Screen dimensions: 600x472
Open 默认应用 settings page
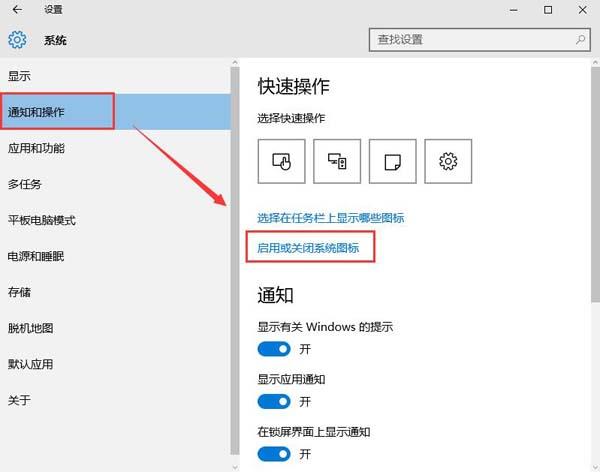point(115,364)
